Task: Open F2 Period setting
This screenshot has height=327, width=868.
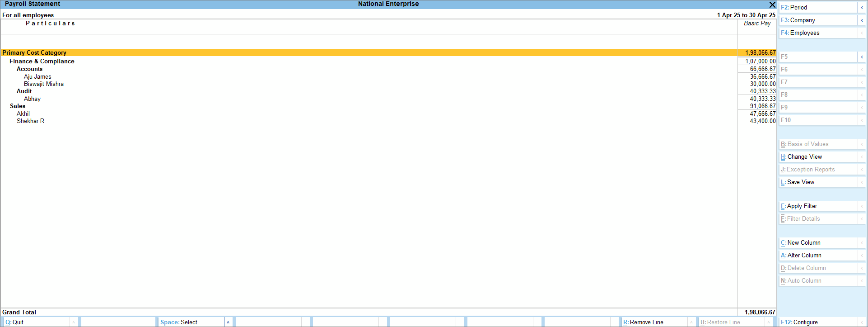Action: tap(817, 8)
